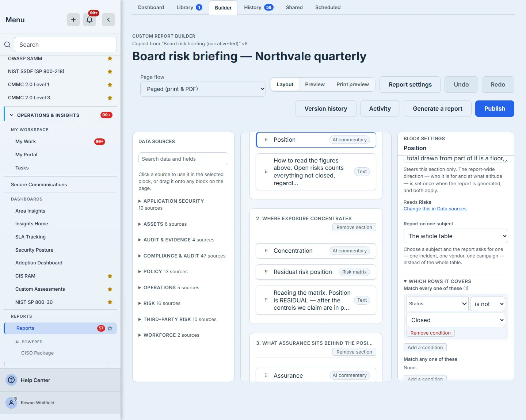The width and height of the screenshot is (526, 420).
Task: Click the Search data and fields input
Action: pos(183,159)
